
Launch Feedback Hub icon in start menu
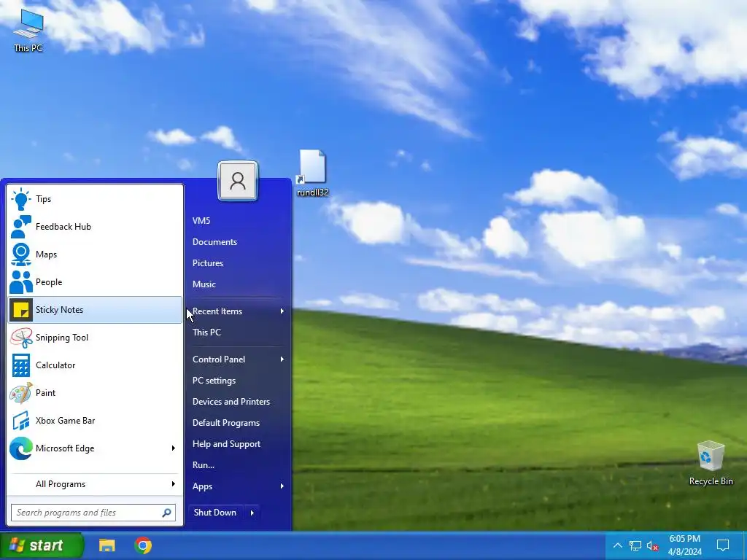pyautogui.click(x=21, y=227)
